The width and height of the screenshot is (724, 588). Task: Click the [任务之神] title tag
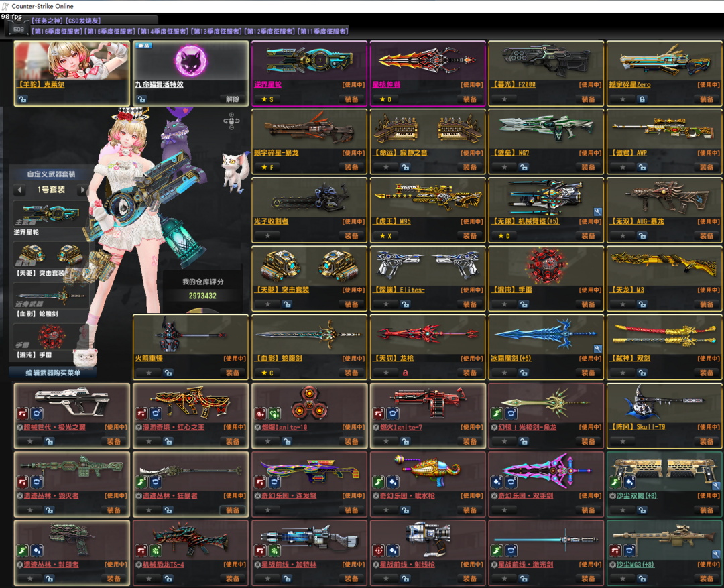pos(47,21)
